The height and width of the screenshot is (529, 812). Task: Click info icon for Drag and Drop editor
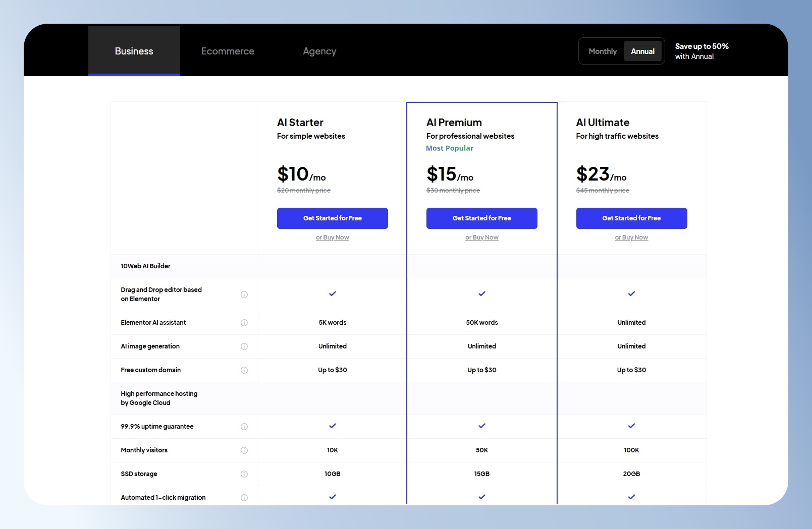[244, 295]
